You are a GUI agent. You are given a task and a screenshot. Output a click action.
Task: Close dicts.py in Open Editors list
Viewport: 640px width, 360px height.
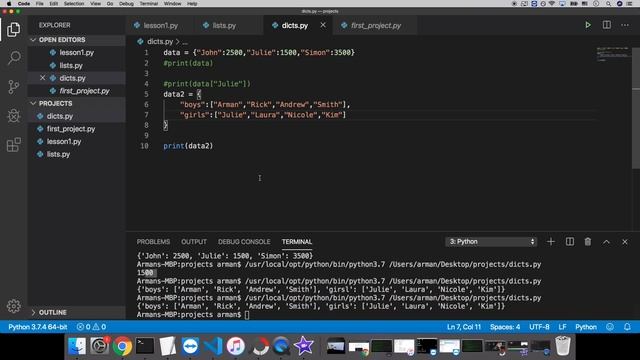click(42, 78)
